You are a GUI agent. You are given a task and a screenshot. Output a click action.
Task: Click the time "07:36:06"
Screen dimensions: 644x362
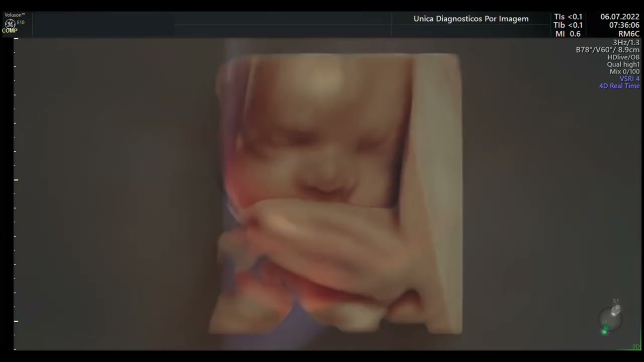624,25
